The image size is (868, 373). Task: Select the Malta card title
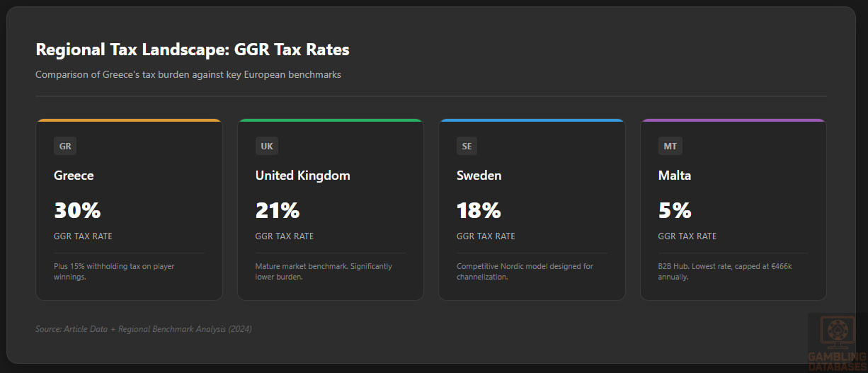click(x=675, y=176)
